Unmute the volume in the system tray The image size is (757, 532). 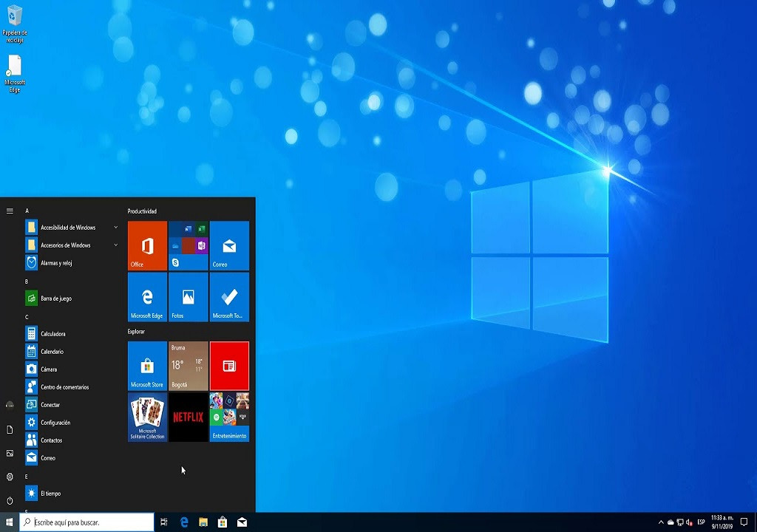point(688,522)
